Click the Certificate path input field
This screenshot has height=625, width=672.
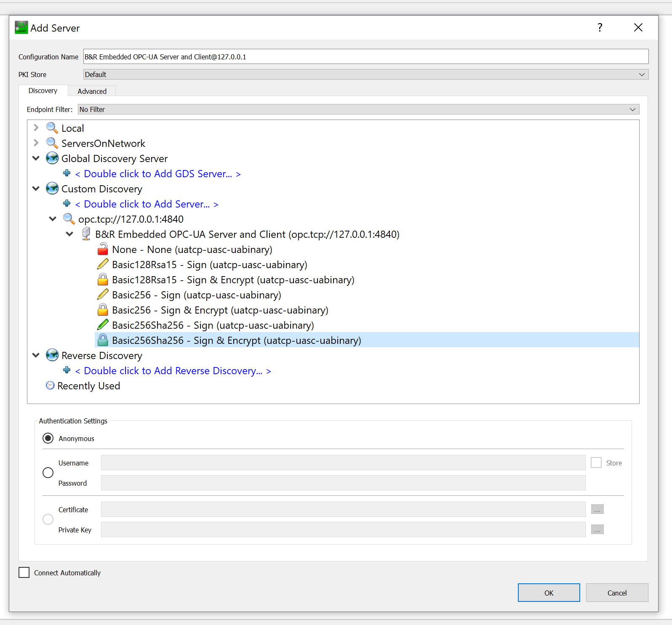coord(343,509)
